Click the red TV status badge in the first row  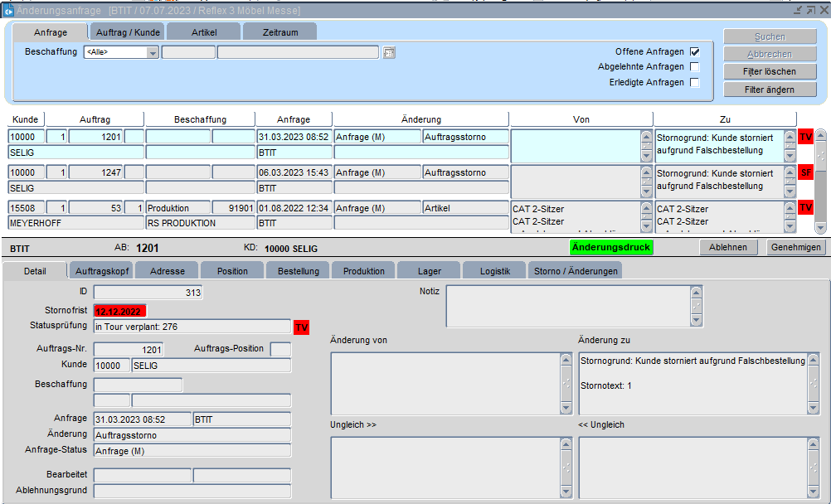click(x=805, y=137)
